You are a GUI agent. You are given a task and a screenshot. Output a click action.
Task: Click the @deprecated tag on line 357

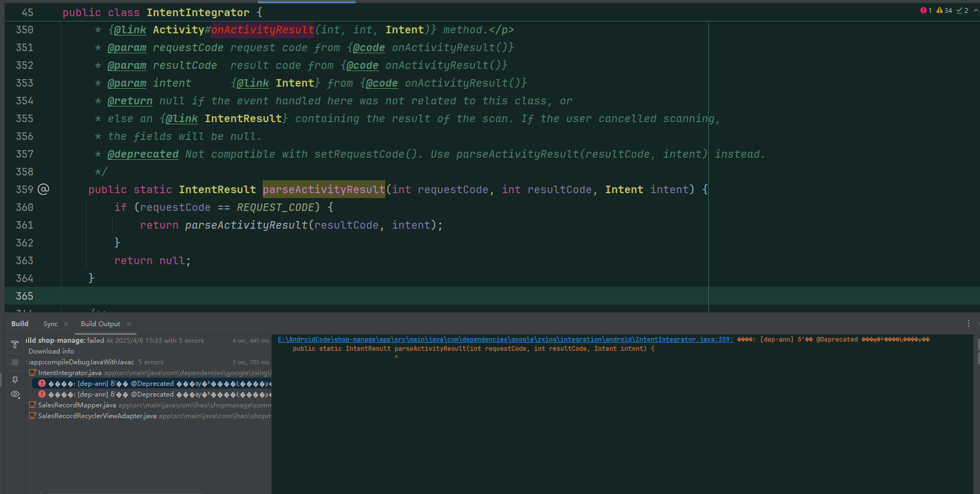[143, 154]
